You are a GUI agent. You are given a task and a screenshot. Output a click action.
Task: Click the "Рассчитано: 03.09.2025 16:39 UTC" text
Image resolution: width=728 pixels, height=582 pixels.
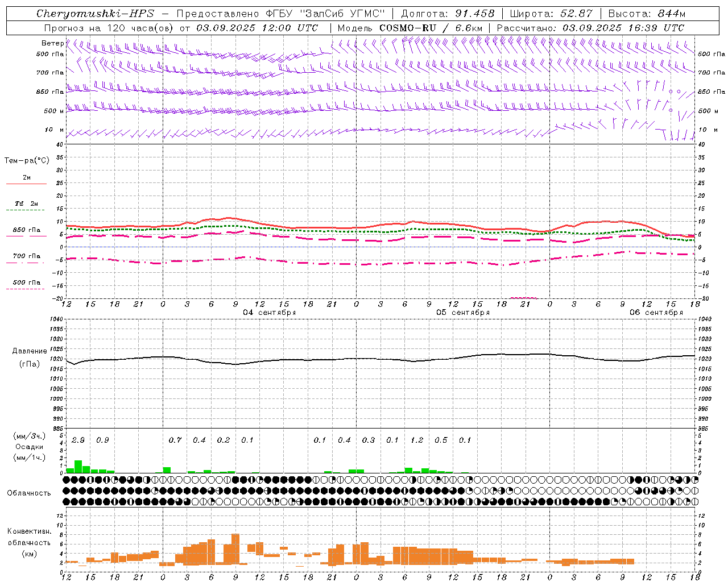tap(590, 28)
